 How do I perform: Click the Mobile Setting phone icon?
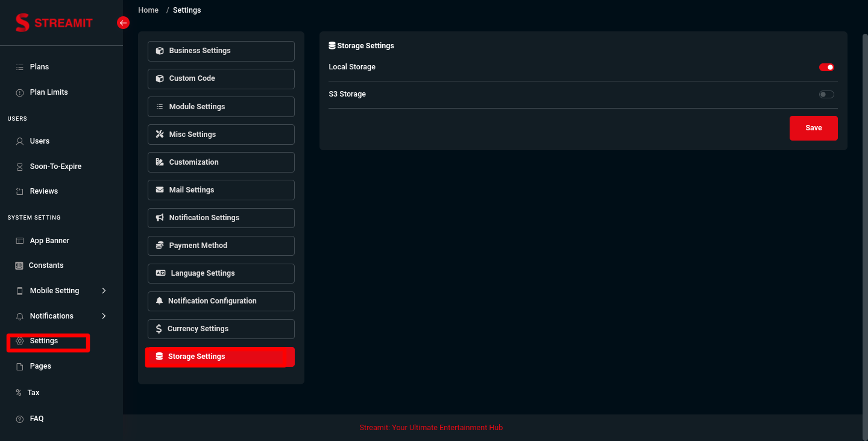click(19, 291)
